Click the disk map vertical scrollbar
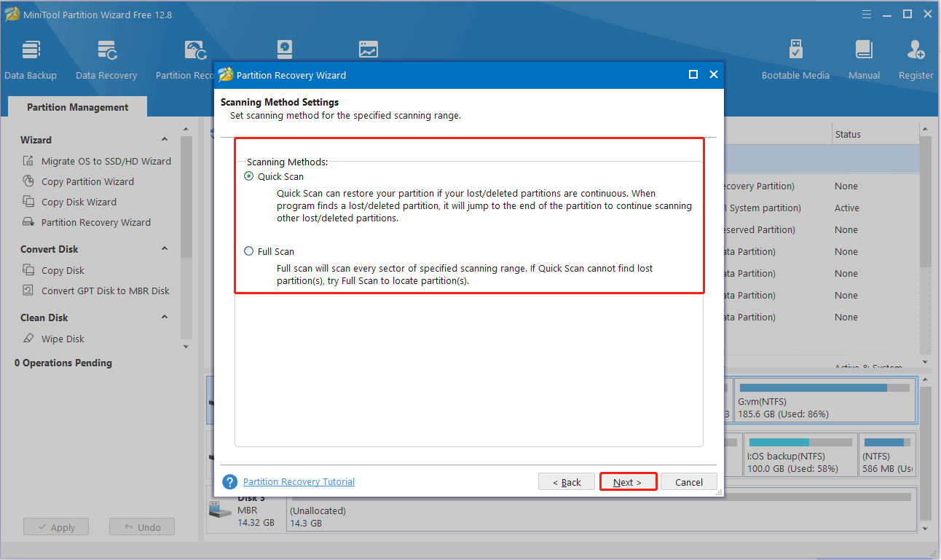 pyautogui.click(x=926, y=455)
